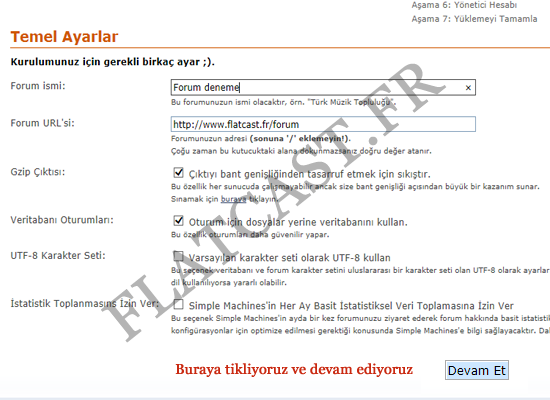Click 'Aşama 6: Yönetici Hesabı' step
The width and height of the screenshot is (550, 400).
[464, 5]
